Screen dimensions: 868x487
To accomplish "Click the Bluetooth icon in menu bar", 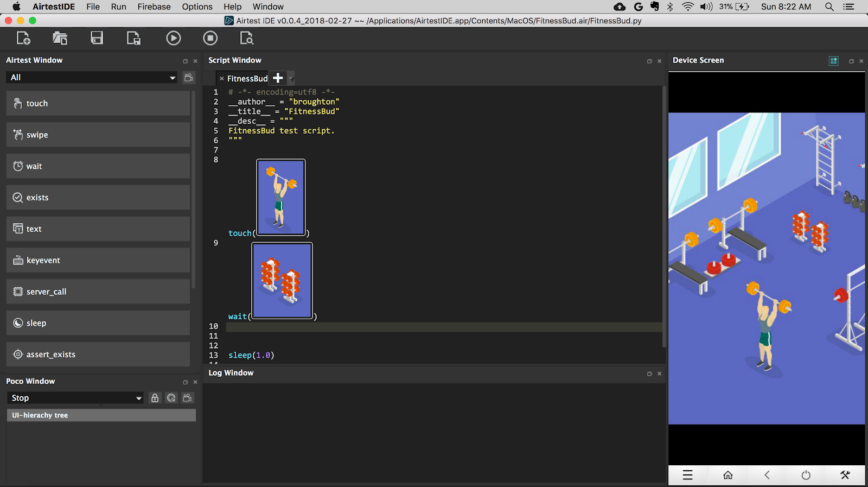I will pos(670,7).
